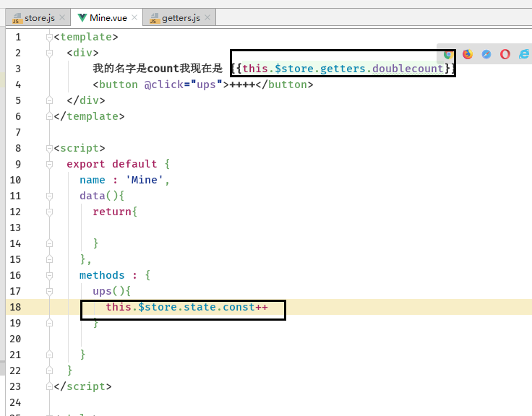Click the return keyword on line 12

pos(112,212)
